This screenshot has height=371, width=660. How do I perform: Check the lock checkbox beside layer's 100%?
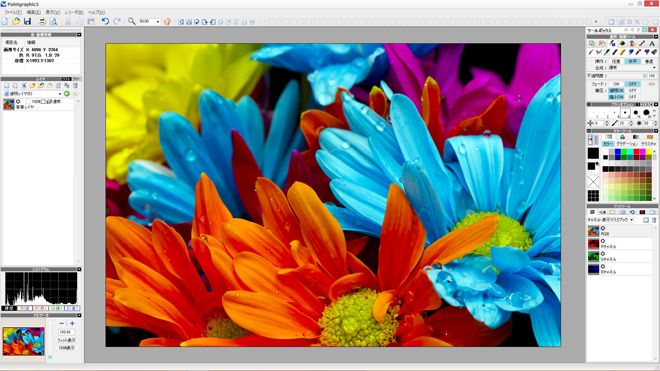coord(43,102)
